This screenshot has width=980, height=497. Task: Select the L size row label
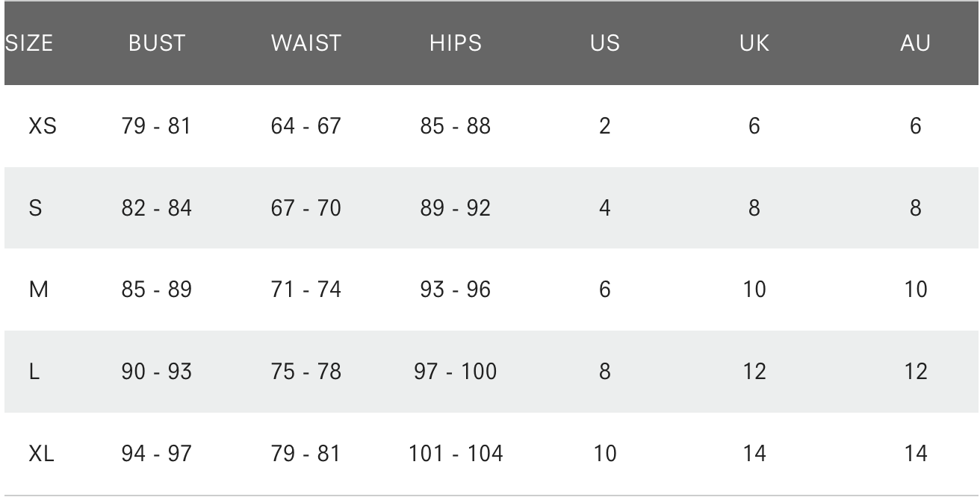point(34,372)
